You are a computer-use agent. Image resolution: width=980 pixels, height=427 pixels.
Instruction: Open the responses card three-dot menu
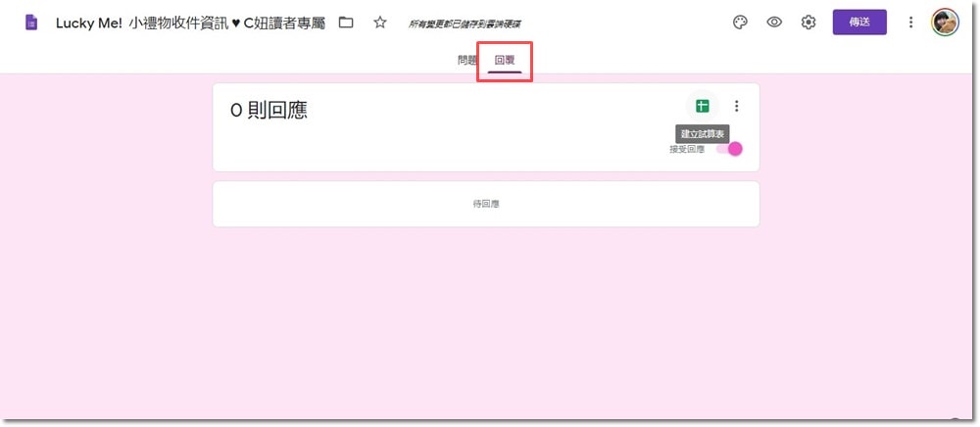pyautogui.click(x=737, y=107)
